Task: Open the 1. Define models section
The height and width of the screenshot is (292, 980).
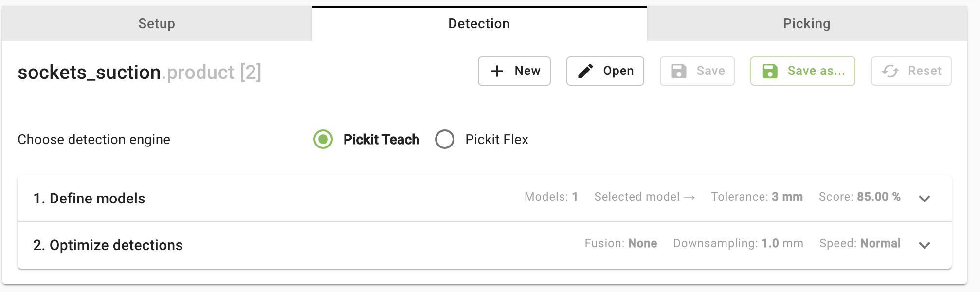Action: click(x=89, y=199)
